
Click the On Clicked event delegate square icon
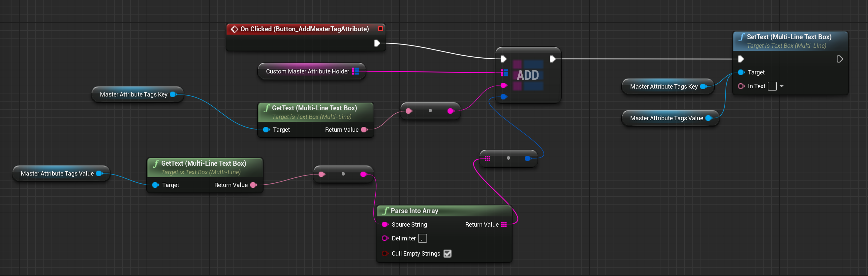tap(380, 29)
